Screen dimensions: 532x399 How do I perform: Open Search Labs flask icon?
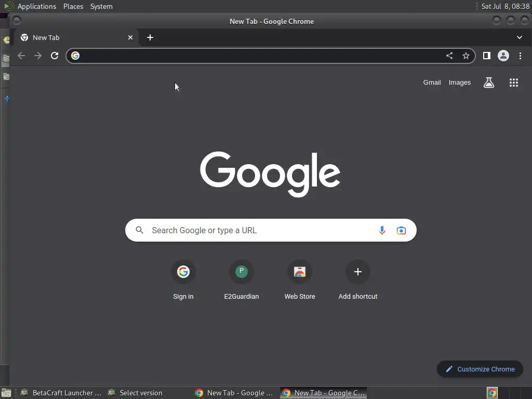coord(488,83)
